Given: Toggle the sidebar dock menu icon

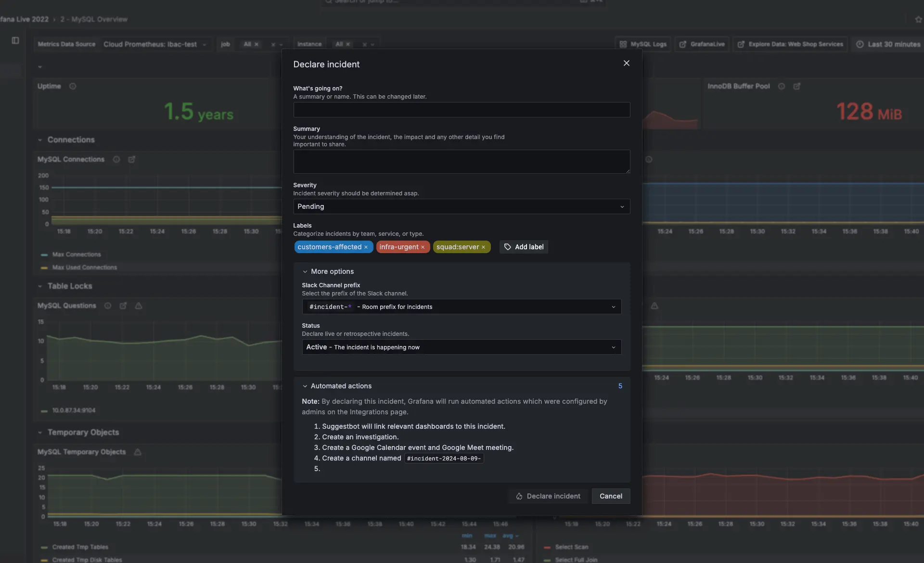Looking at the screenshot, I should point(15,40).
